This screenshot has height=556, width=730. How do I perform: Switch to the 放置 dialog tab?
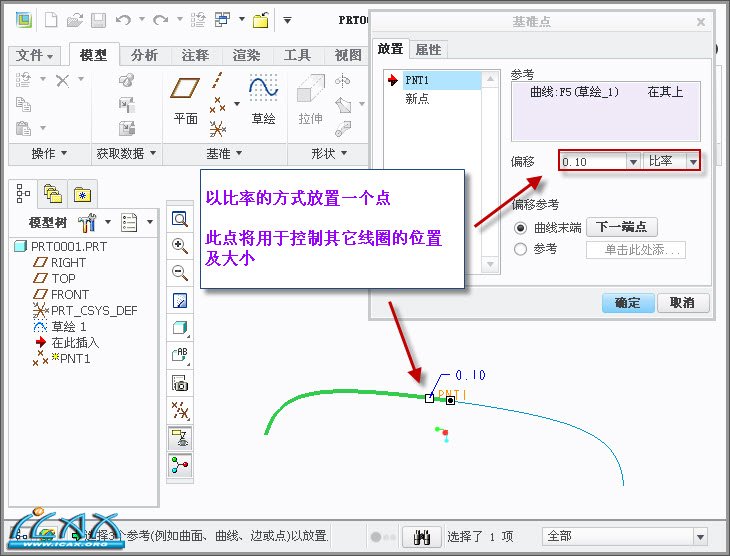pyautogui.click(x=390, y=49)
